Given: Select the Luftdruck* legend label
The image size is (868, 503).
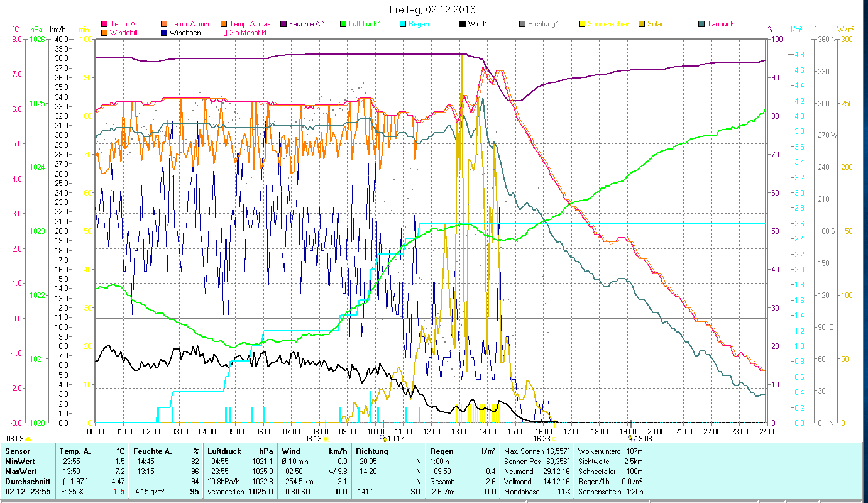Looking at the screenshot, I should pyautogui.click(x=365, y=24).
